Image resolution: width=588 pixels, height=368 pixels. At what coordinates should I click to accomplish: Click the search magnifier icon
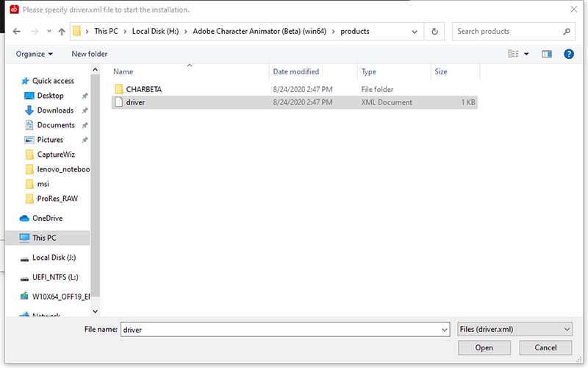[x=567, y=32]
